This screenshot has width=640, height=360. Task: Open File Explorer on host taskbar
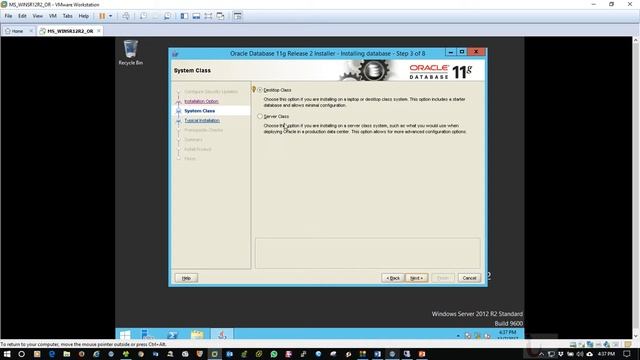[x=67, y=354]
